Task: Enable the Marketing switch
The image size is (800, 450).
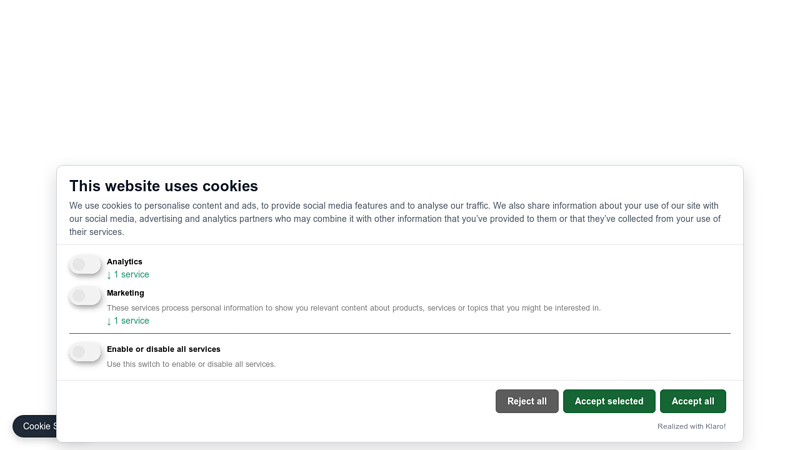Action: (x=85, y=295)
